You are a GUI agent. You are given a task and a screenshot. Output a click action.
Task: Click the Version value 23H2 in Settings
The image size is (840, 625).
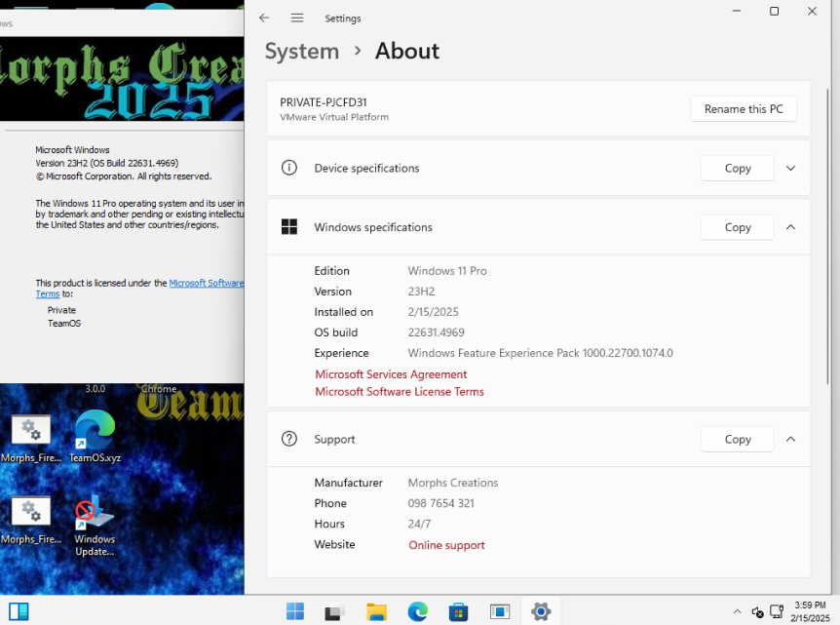pyautogui.click(x=421, y=292)
